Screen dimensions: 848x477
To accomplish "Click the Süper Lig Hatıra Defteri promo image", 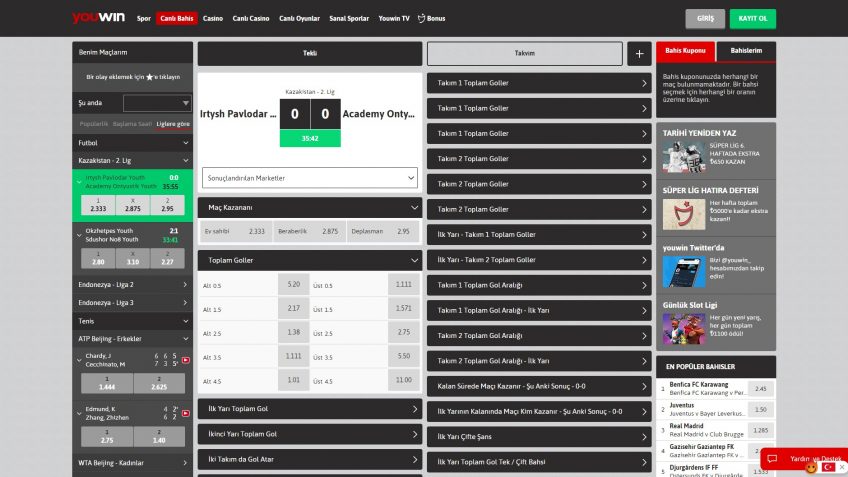I will 682,212.
